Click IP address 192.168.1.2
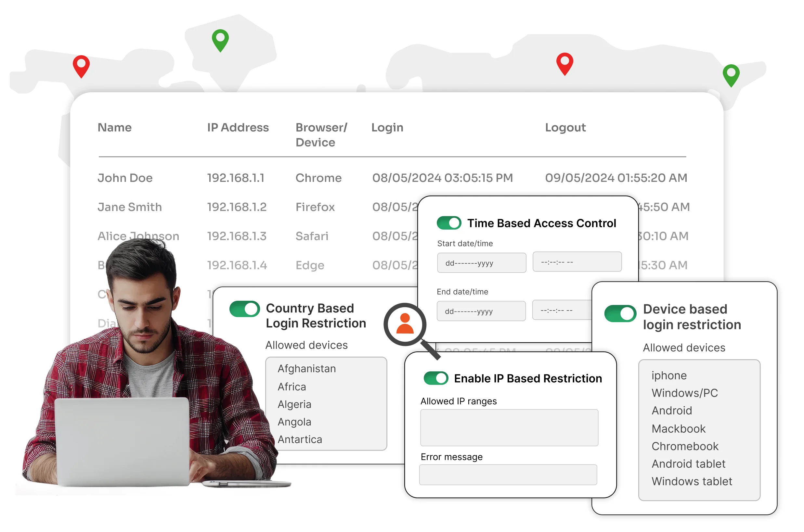Viewport: 804px width, 532px height. (237, 207)
